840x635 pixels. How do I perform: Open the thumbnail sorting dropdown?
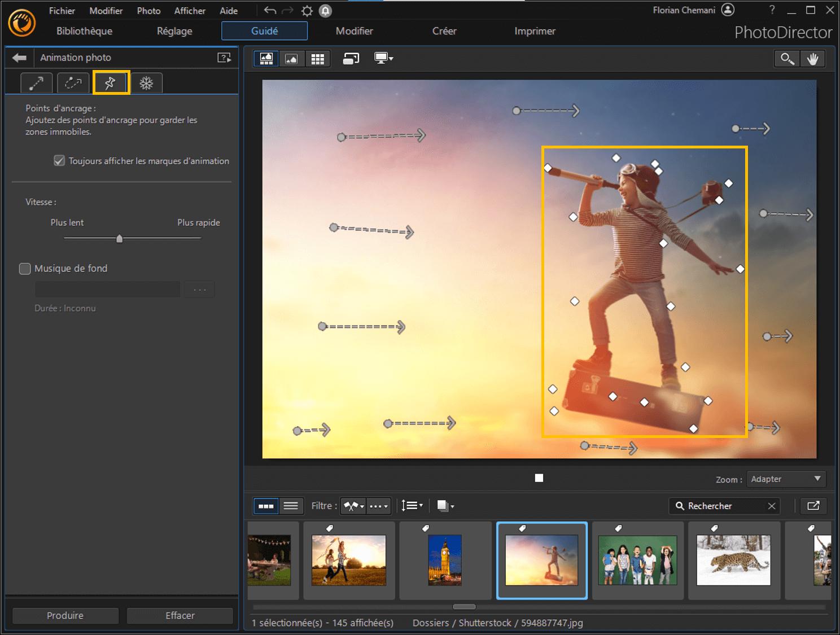[x=412, y=506]
